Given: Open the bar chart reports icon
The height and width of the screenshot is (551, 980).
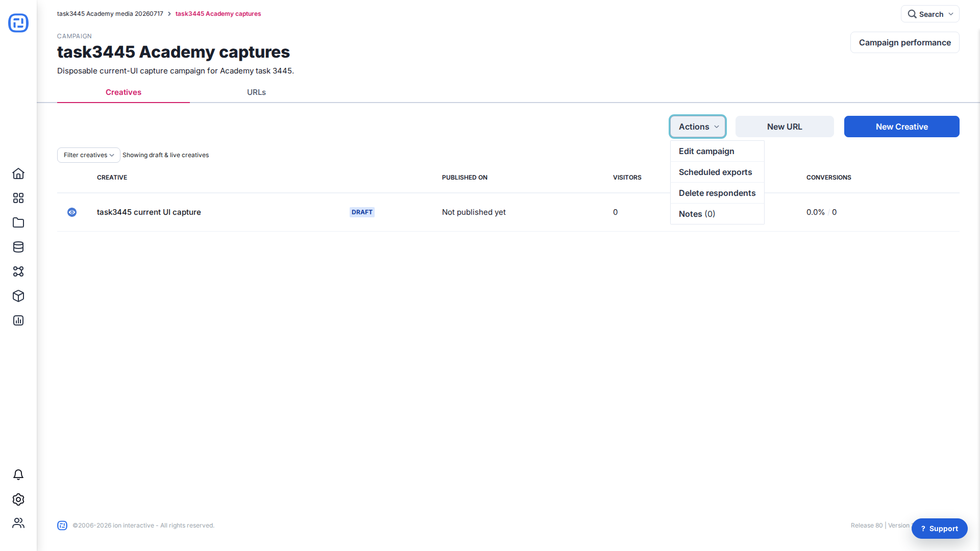Looking at the screenshot, I should (18, 320).
